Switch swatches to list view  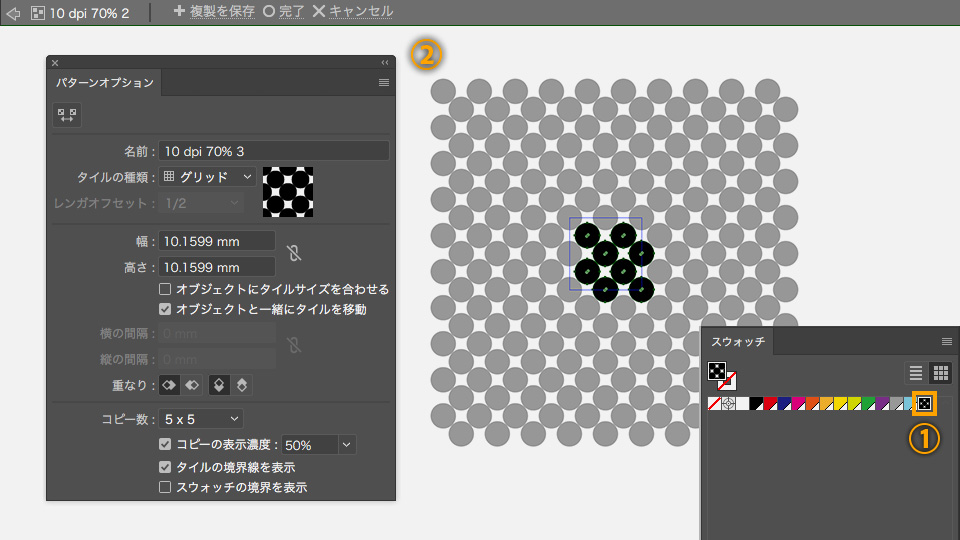[916, 372]
